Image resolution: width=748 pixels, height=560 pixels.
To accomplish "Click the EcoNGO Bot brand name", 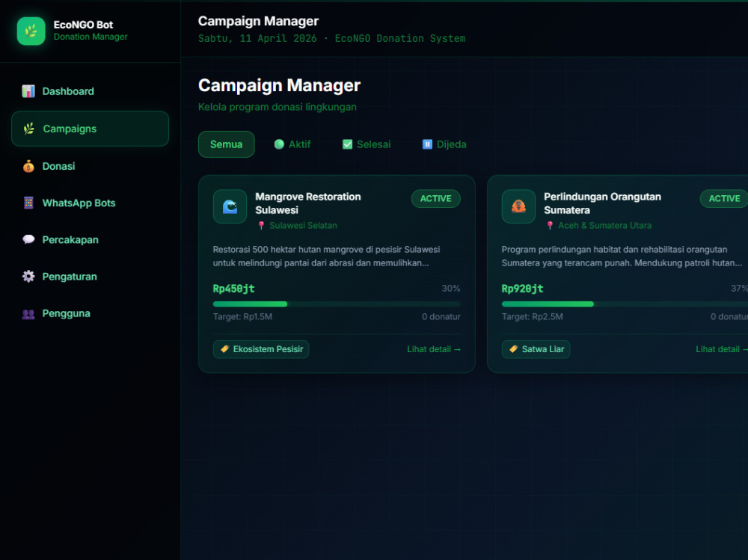I will coord(84,25).
